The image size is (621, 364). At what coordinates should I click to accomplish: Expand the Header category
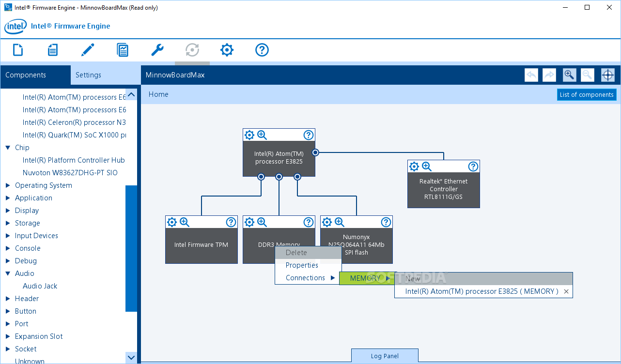[8, 299]
